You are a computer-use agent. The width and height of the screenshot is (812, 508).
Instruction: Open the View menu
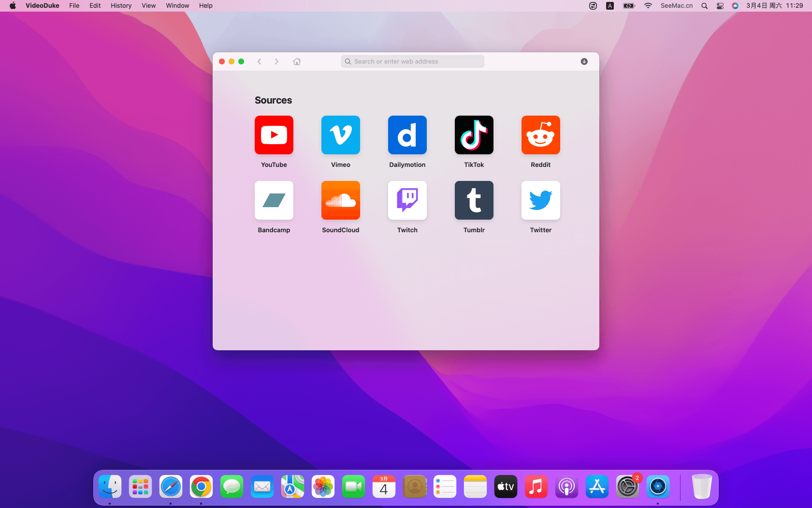(148, 6)
